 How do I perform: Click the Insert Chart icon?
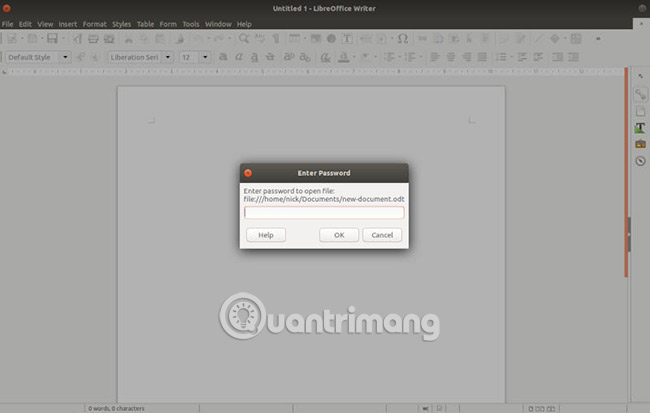[331, 39]
